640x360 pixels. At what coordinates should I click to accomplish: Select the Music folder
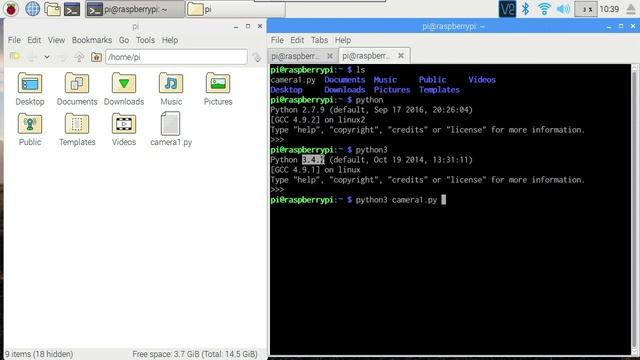[171, 89]
